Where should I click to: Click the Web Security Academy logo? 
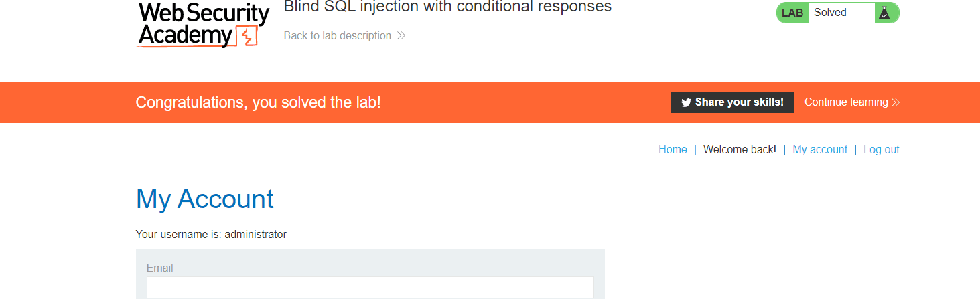(x=204, y=25)
